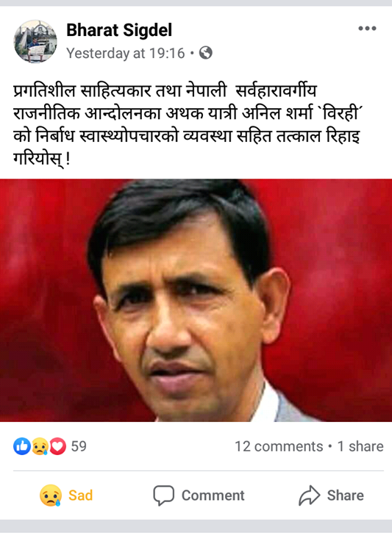This screenshot has height=544, width=392.
Task: Click the speech bubble comment icon
Action: (x=163, y=495)
